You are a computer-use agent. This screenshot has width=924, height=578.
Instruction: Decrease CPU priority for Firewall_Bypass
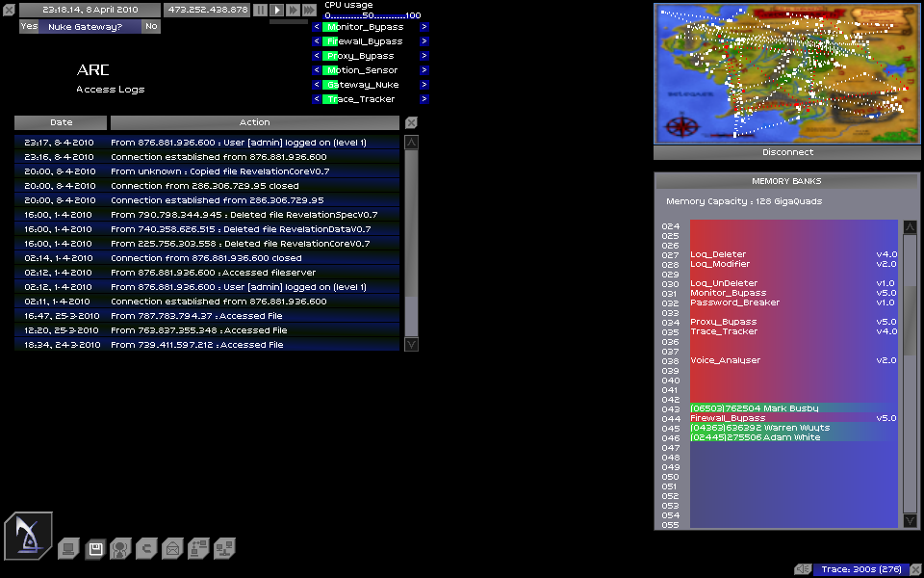point(316,41)
